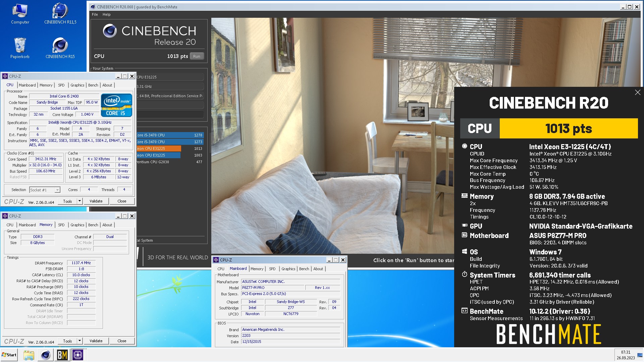Click the Pentium CPU G2030 ranking entry
The width and height of the screenshot is (644, 362).
(x=170, y=162)
